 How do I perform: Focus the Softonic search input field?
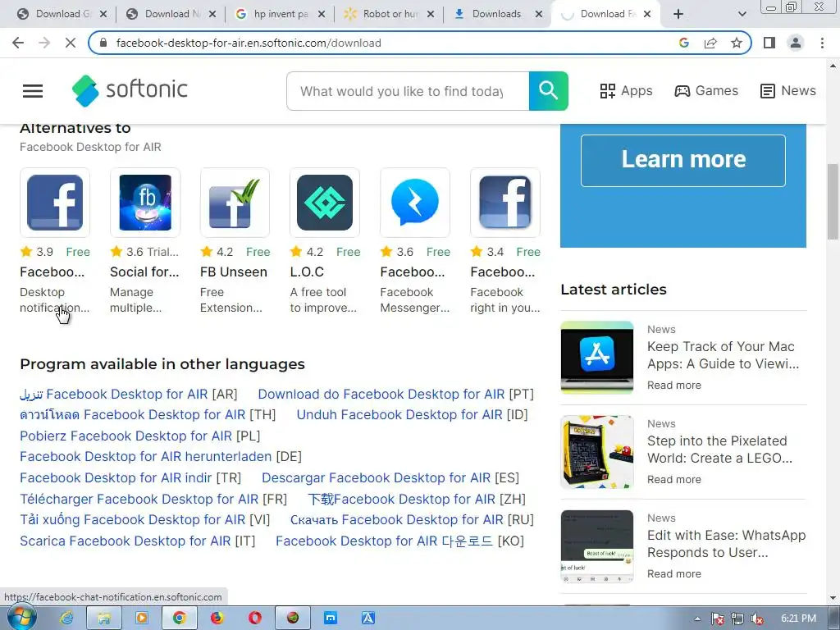pyautogui.click(x=408, y=91)
